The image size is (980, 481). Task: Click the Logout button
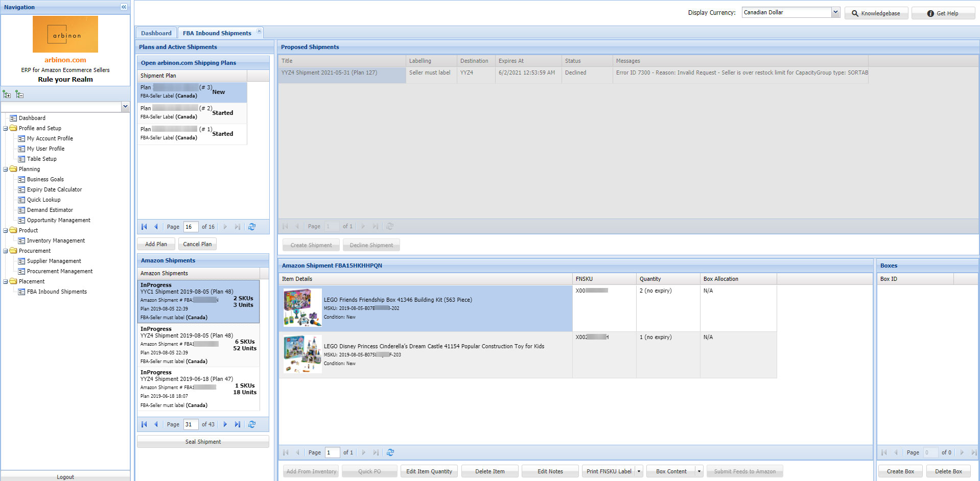click(x=65, y=477)
